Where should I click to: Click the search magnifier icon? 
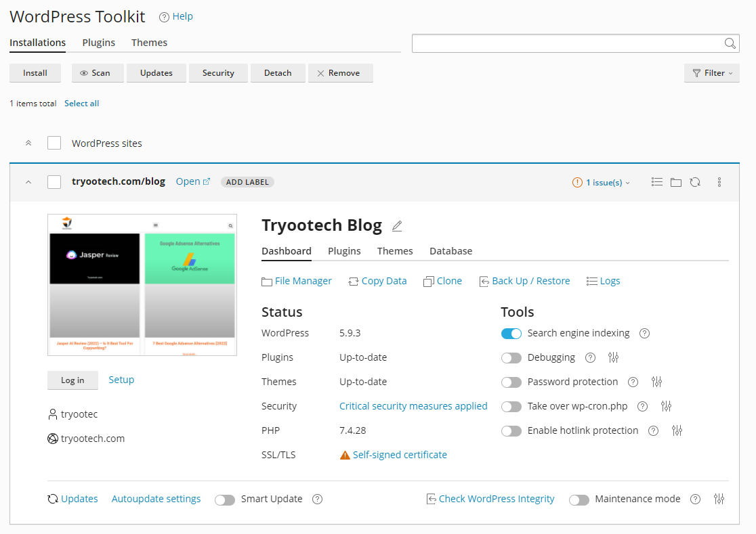pos(730,43)
